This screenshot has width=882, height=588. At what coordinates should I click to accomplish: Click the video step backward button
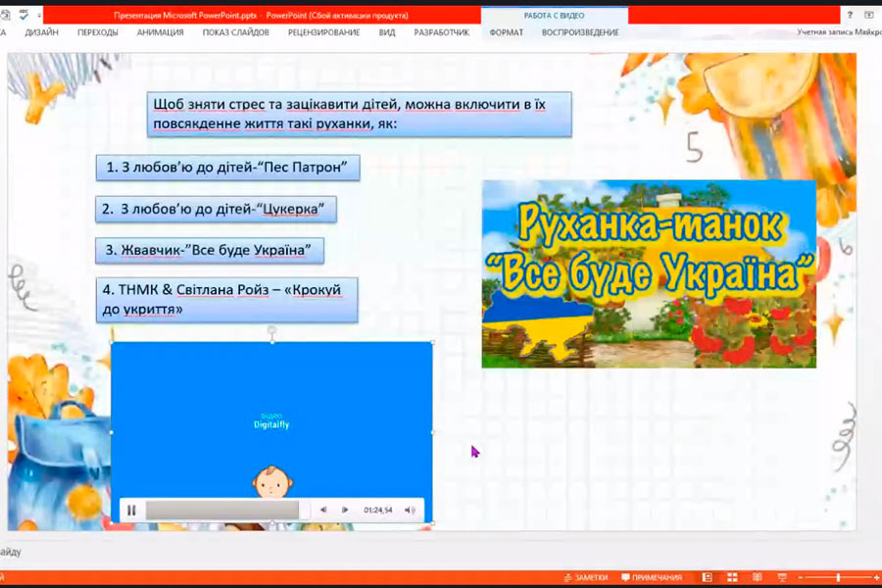pos(323,511)
